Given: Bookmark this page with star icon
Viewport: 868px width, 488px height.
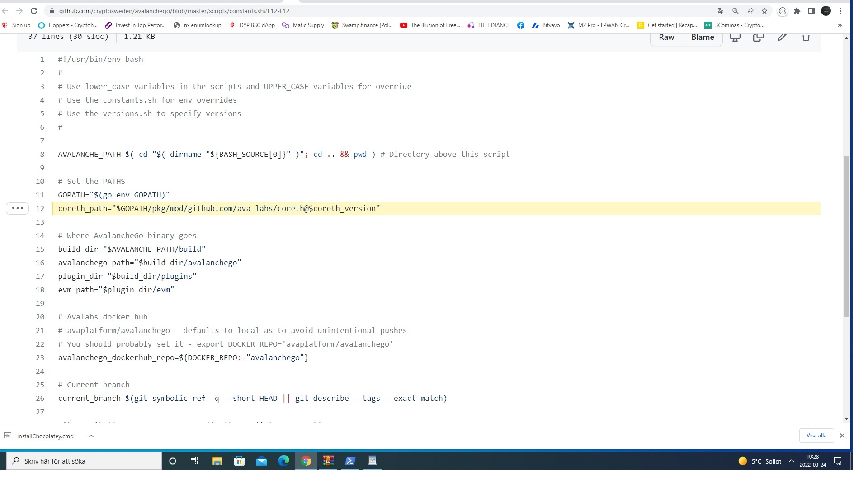Looking at the screenshot, I should click(x=764, y=11).
